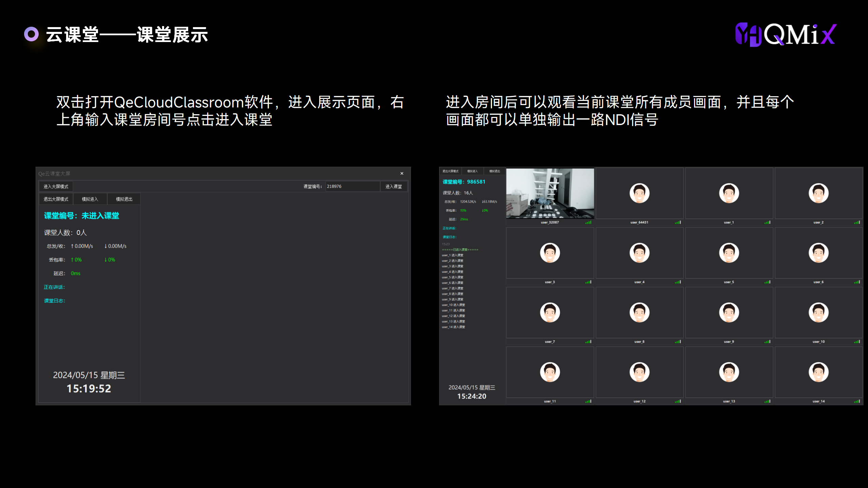
Task: Click the 课堂编号 input field with 218976
Action: click(352, 186)
